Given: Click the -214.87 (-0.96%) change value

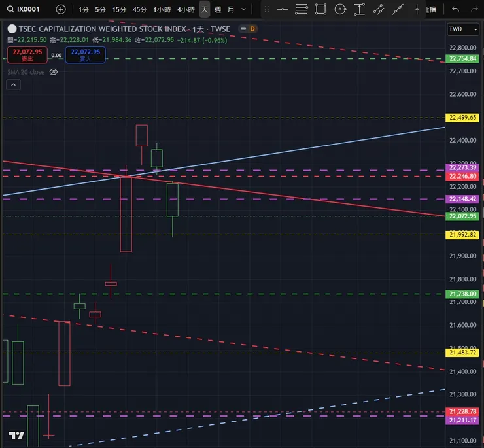Looking at the screenshot, I should (202, 40).
